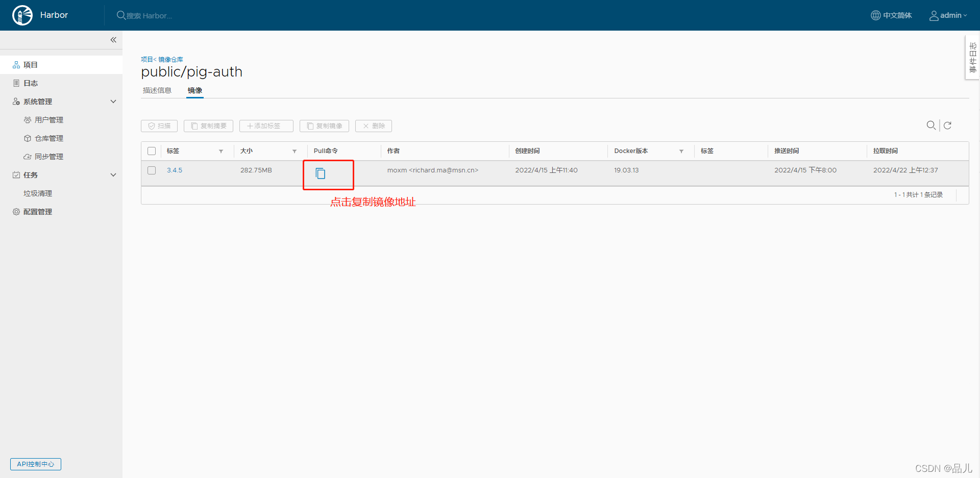Collapse the 系统管理 section chevron
The width and height of the screenshot is (980, 478).
(113, 102)
